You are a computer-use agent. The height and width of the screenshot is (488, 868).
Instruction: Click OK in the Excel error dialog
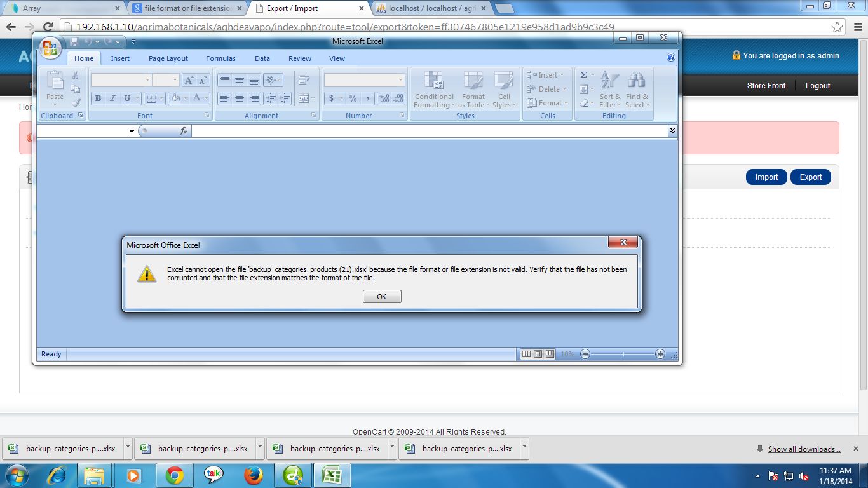pos(382,297)
